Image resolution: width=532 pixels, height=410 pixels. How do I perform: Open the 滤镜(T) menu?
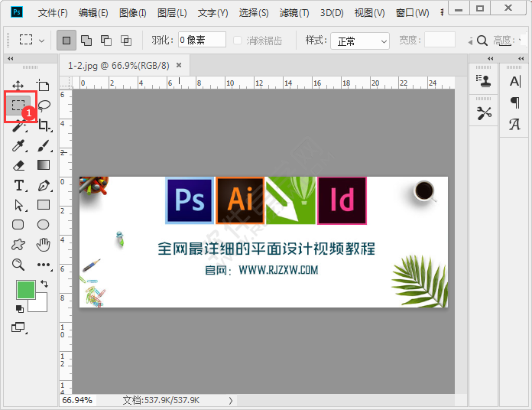294,13
